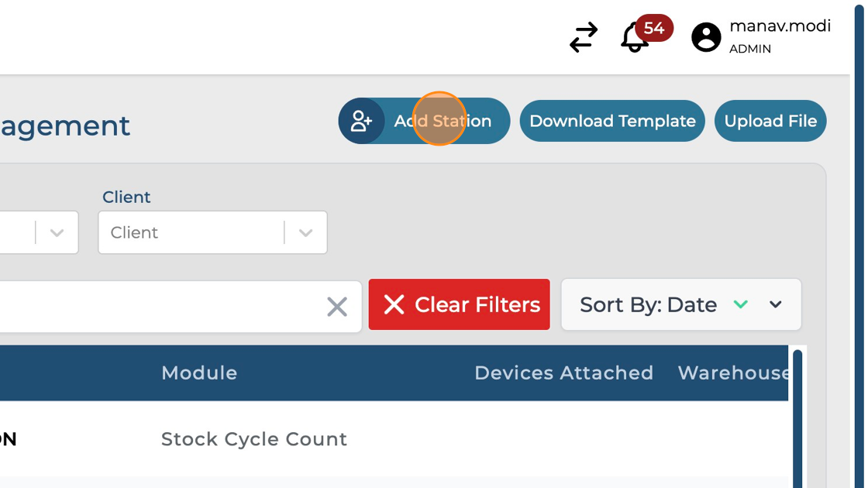Click the swap arrows icon in header
The height and width of the screenshot is (488, 868).
(x=584, y=37)
